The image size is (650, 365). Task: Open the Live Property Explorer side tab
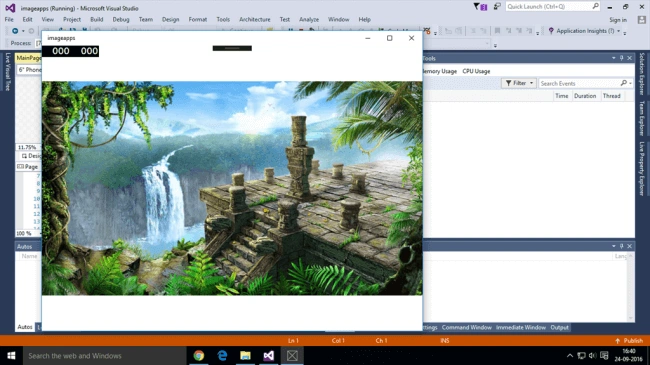pos(642,168)
